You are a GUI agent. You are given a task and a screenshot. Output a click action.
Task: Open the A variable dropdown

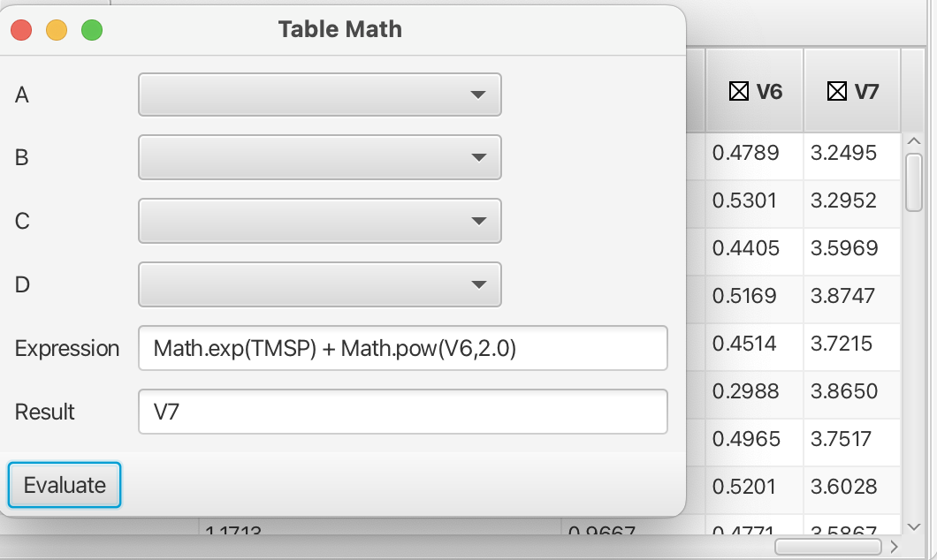coord(319,95)
